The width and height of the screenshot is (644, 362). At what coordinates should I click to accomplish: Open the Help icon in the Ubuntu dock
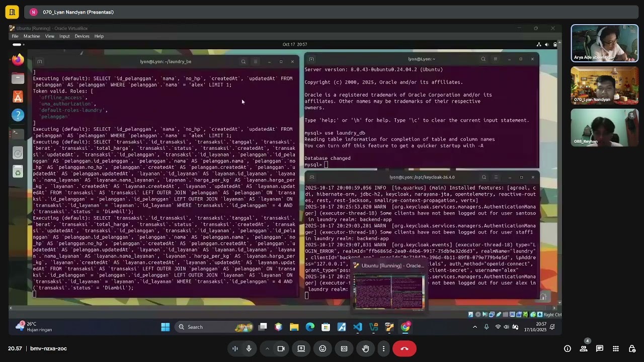pyautogui.click(x=18, y=115)
